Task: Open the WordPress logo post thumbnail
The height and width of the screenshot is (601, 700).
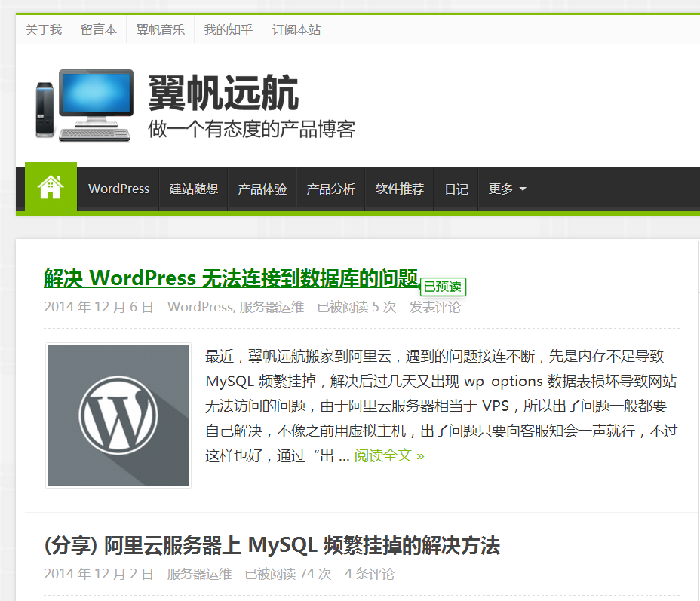Action: pyautogui.click(x=118, y=415)
